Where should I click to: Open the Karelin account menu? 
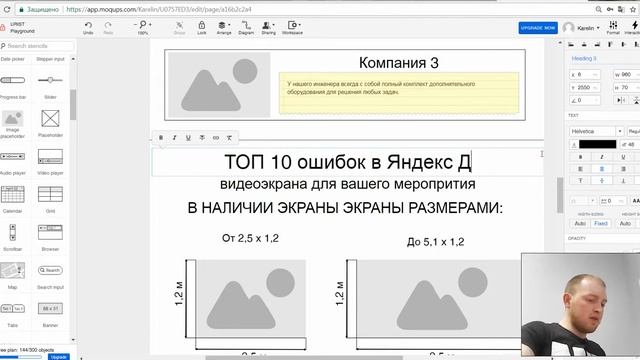point(581,28)
